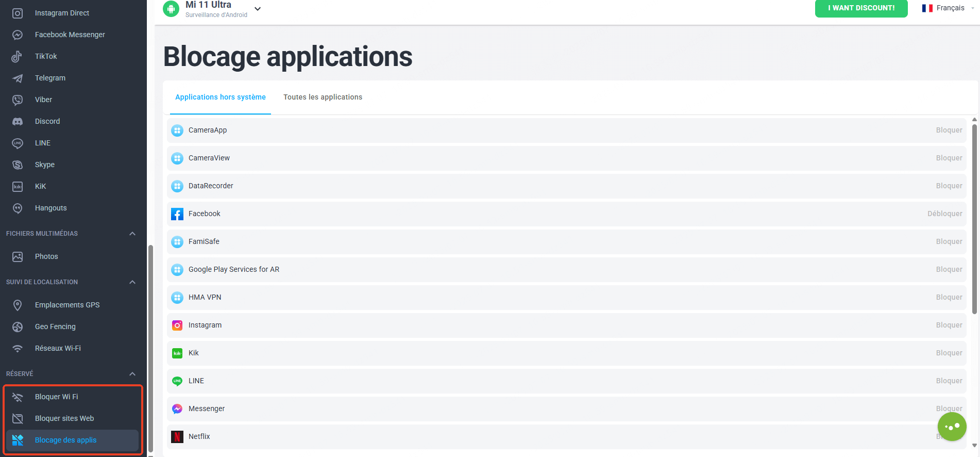
Task: Select the Geo Fencing globe icon
Action: click(x=18, y=327)
